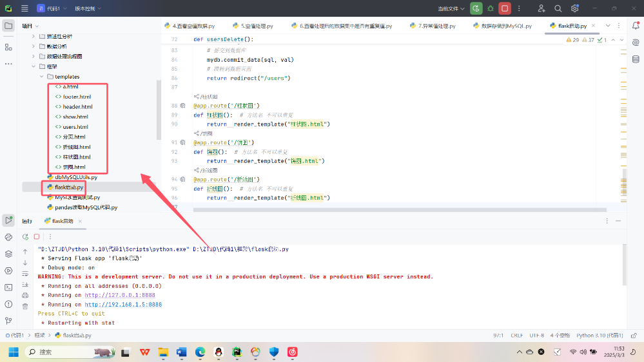Viewport: 644px width, 362px height.
Task: Toggle scroll to end in run console
Action: click(x=25, y=285)
